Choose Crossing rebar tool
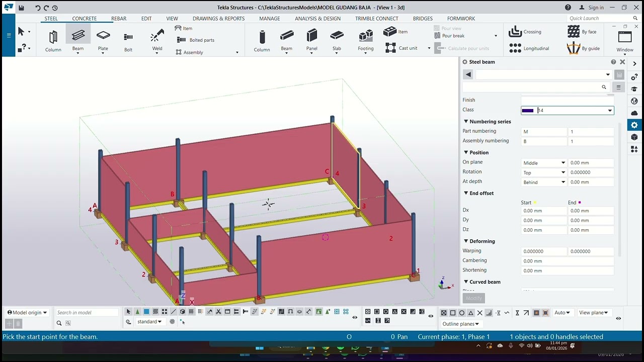Screen dimensions: 644x362 [525, 32]
